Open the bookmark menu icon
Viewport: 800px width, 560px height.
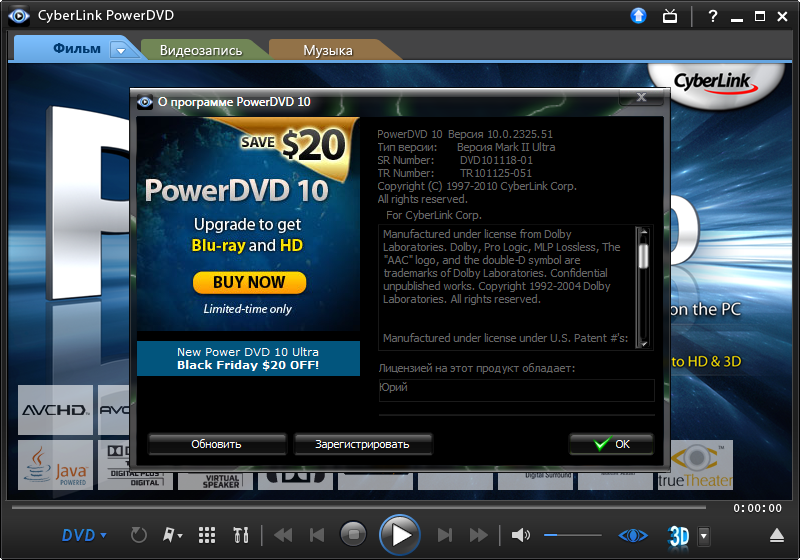(172, 536)
